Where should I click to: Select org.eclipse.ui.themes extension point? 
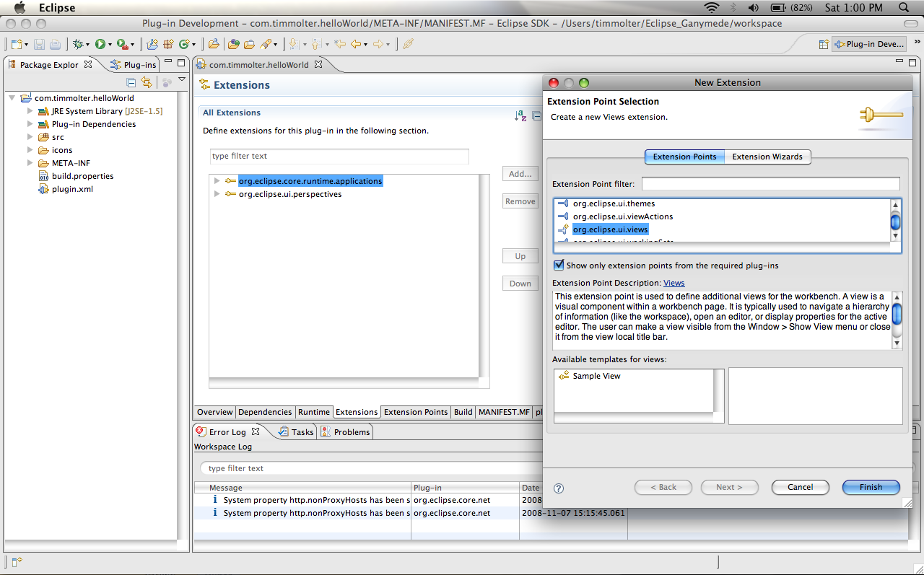(x=614, y=203)
